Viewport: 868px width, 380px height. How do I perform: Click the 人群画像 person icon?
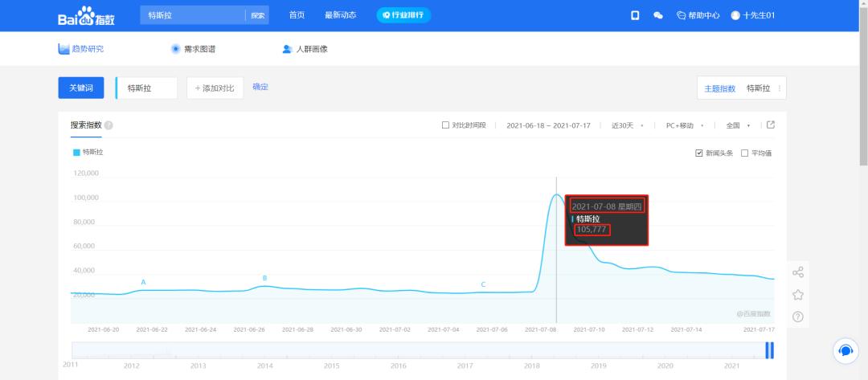[287, 49]
